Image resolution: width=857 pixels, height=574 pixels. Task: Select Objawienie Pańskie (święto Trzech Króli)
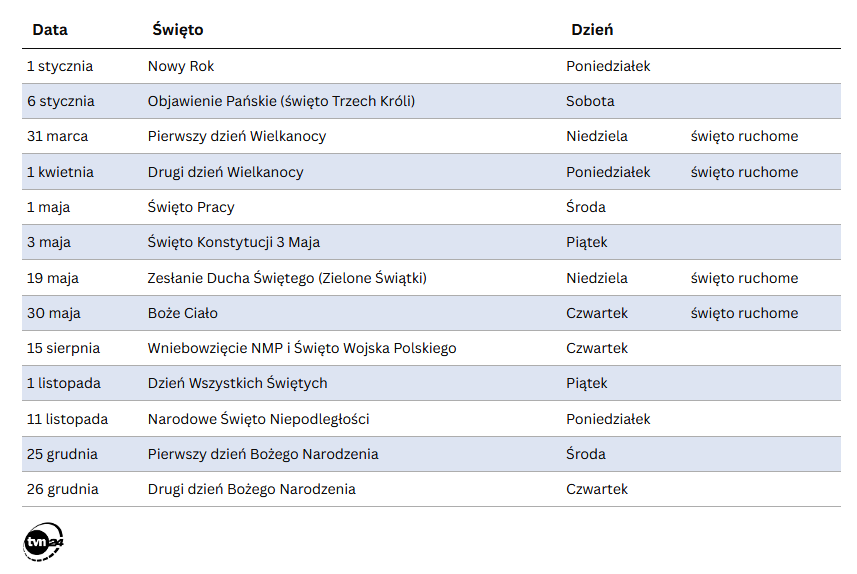click(x=281, y=101)
